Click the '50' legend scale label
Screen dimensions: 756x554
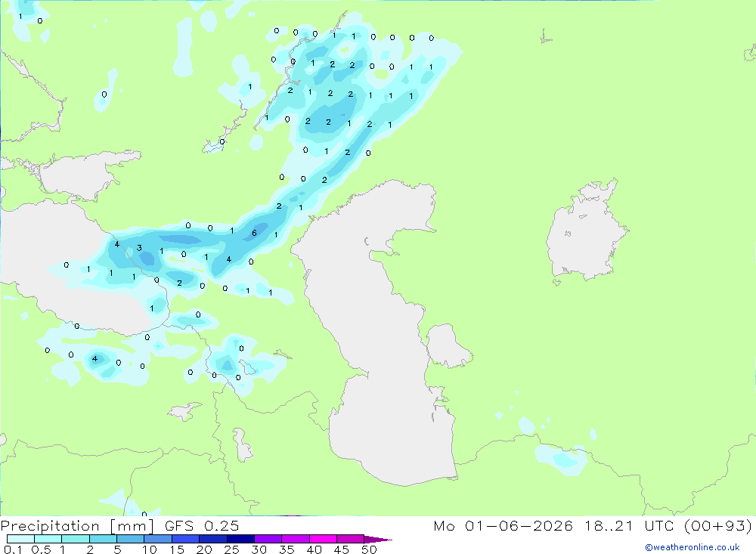(x=369, y=549)
